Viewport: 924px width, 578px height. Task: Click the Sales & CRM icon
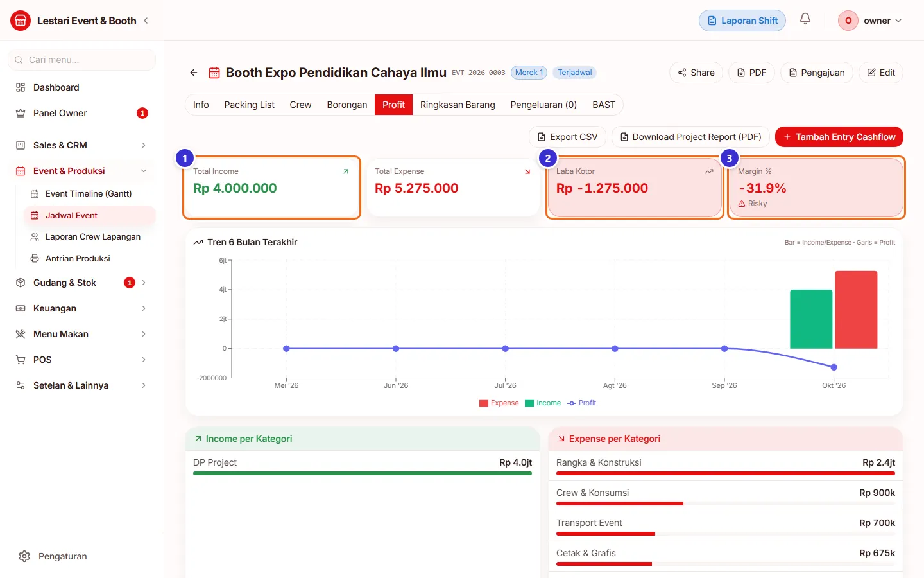(21, 145)
